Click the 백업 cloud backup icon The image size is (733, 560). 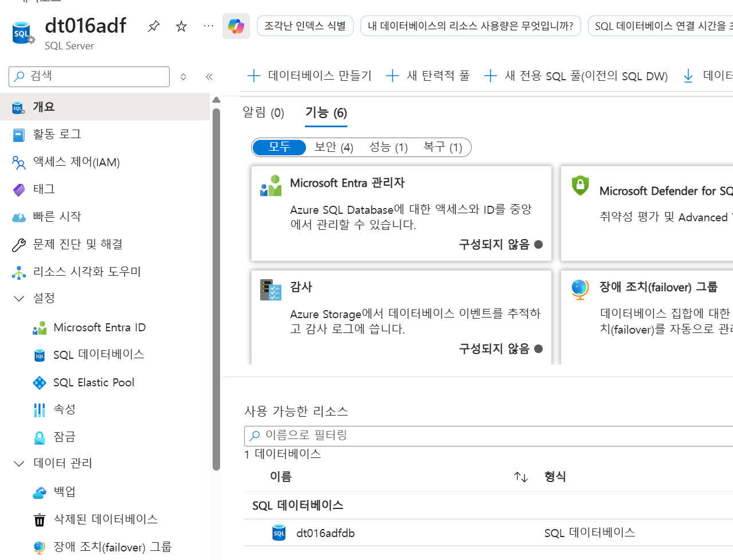(x=40, y=492)
